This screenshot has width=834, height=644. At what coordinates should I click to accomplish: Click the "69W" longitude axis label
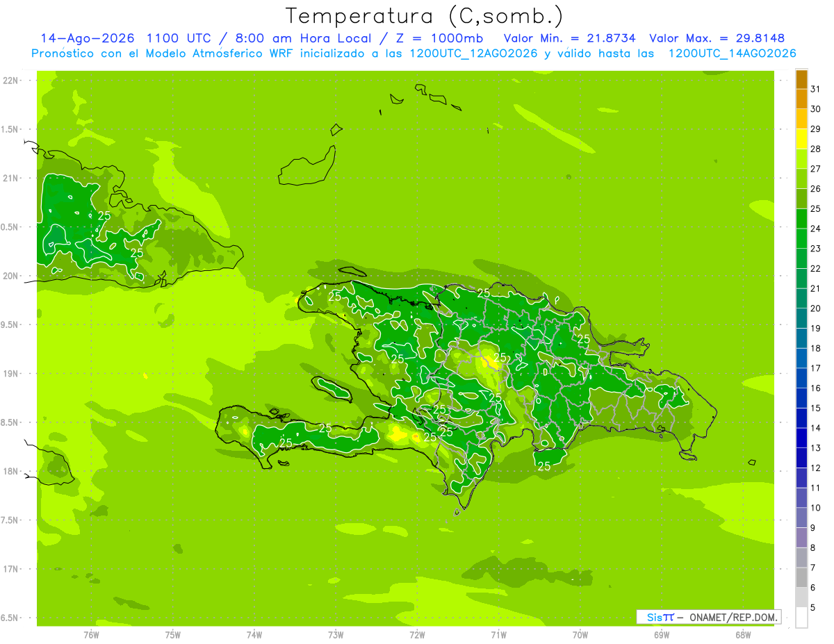click(x=662, y=634)
